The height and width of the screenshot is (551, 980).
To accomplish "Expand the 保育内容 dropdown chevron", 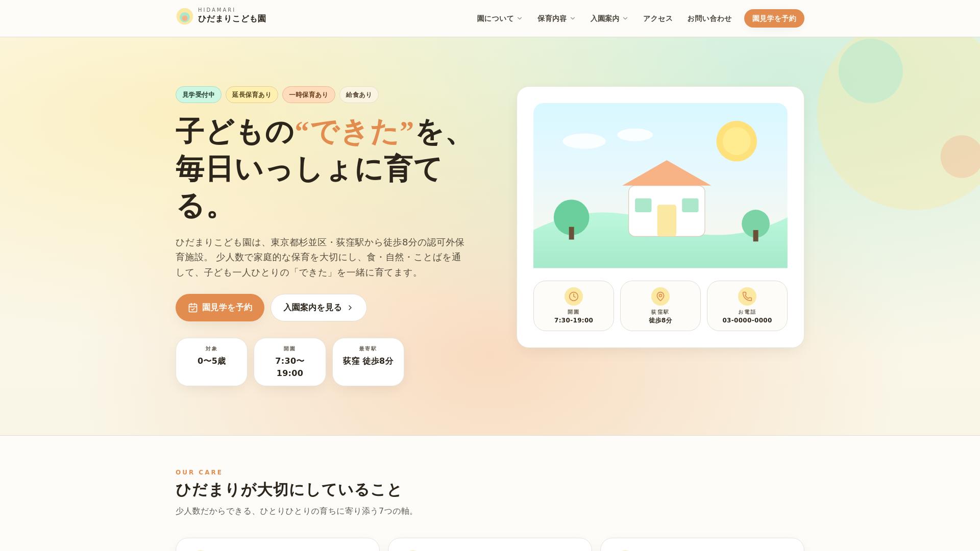I will pos(573,18).
